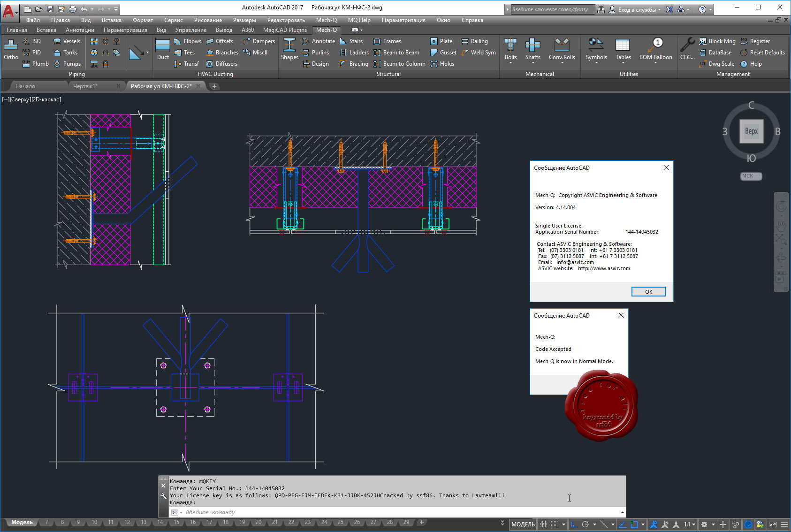The height and width of the screenshot is (532, 791).
Task: Choose the Pumps tool in Piping
Action: tap(67, 64)
